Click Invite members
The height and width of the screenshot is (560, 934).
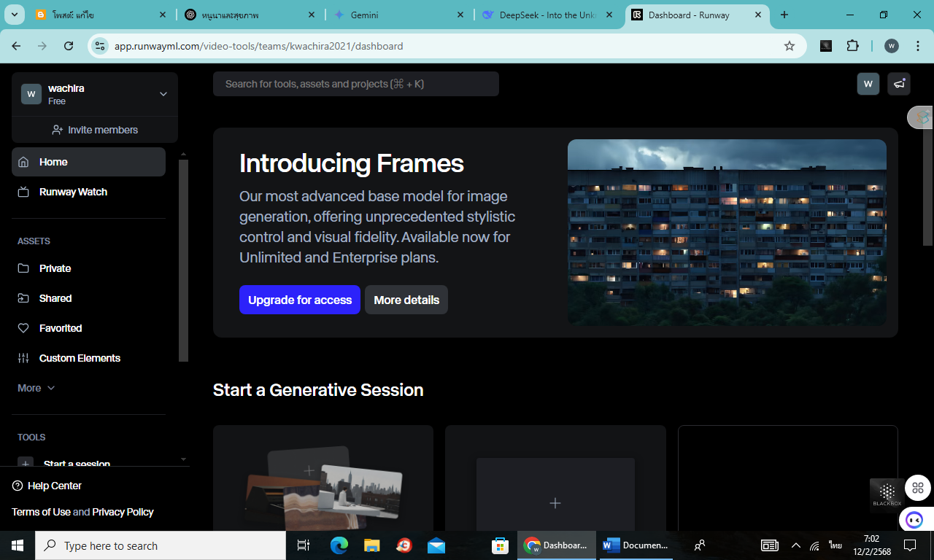point(95,130)
